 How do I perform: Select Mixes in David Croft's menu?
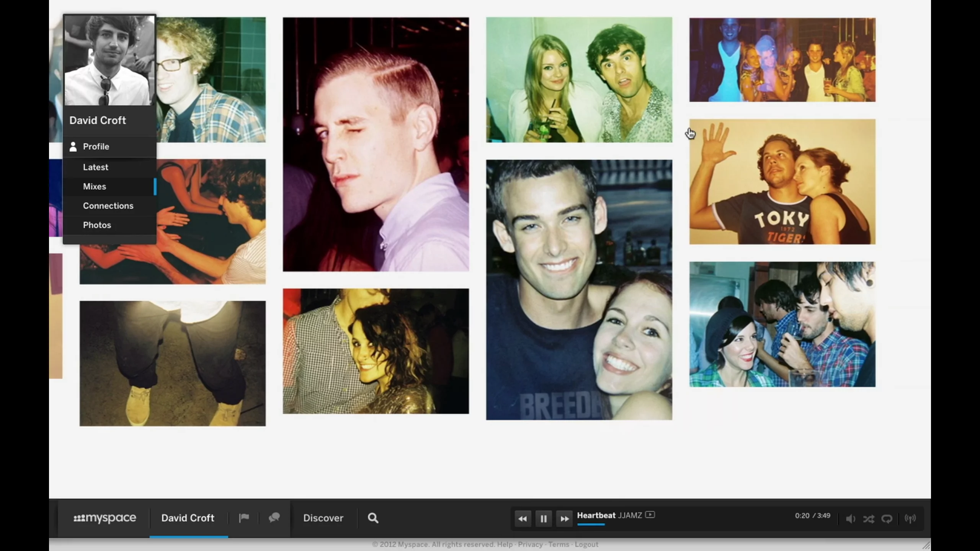pyautogui.click(x=94, y=186)
